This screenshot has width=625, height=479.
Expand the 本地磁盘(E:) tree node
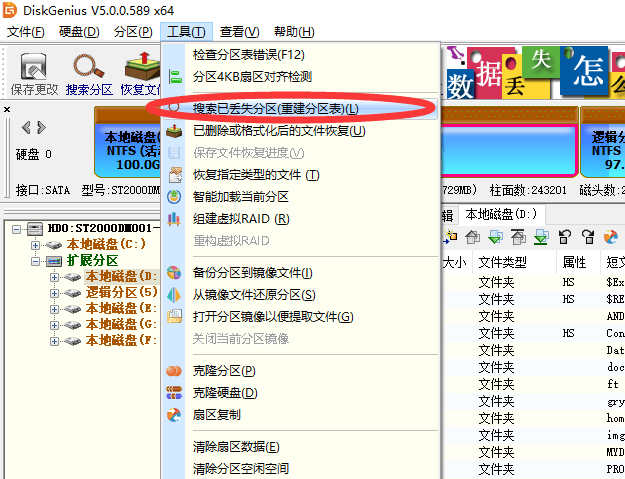(x=54, y=309)
